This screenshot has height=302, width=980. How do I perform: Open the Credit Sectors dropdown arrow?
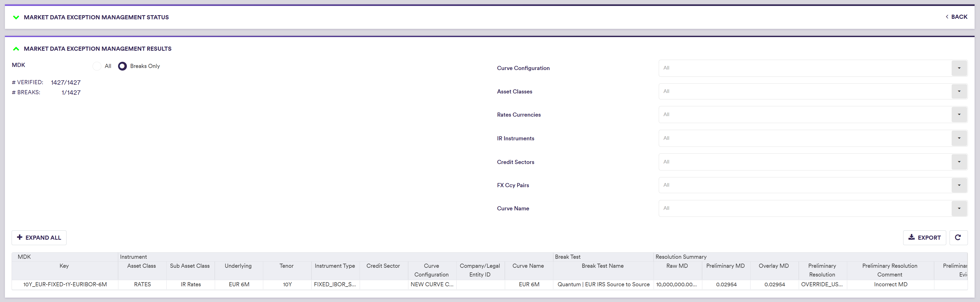[x=959, y=162]
